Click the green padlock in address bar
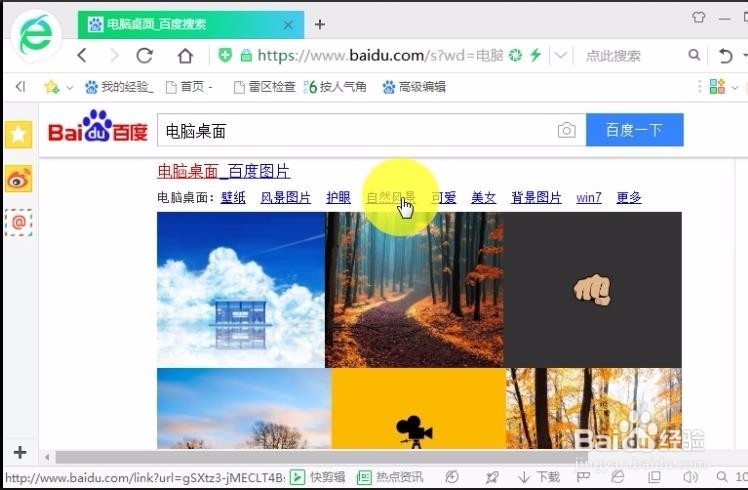Viewport: 748px width, 490px height. (x=246, y=55)
